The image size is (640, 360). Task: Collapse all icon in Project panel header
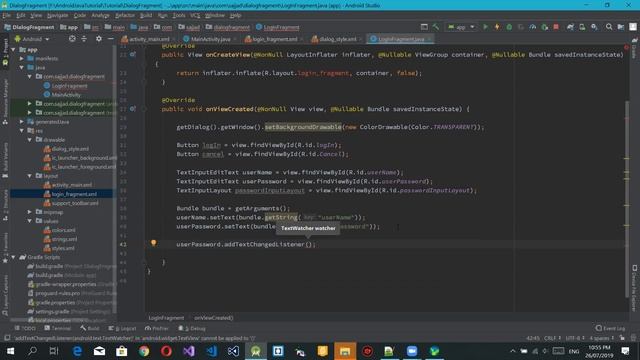click(84, 39)
